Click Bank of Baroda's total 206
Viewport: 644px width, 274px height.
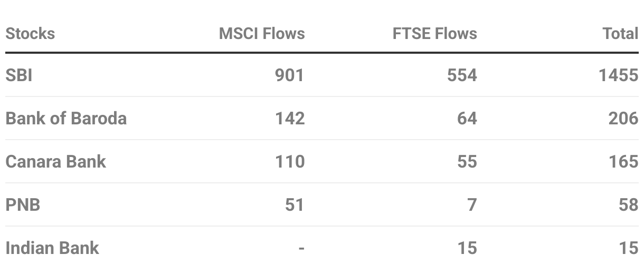pos(623,119)
